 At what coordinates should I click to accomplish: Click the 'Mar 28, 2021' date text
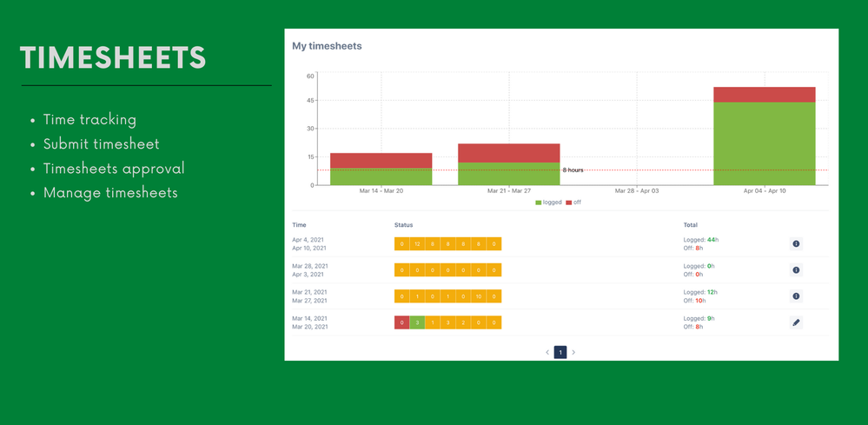click(x=310, y=266)
